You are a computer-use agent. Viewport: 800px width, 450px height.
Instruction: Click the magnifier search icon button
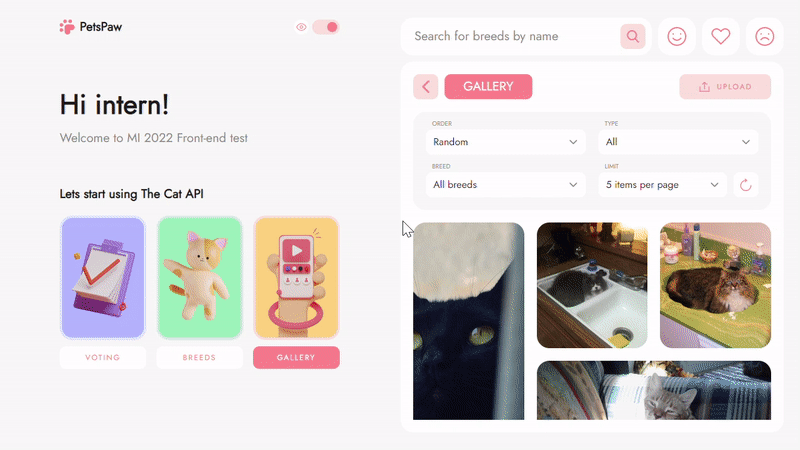(x=633, y=36)
